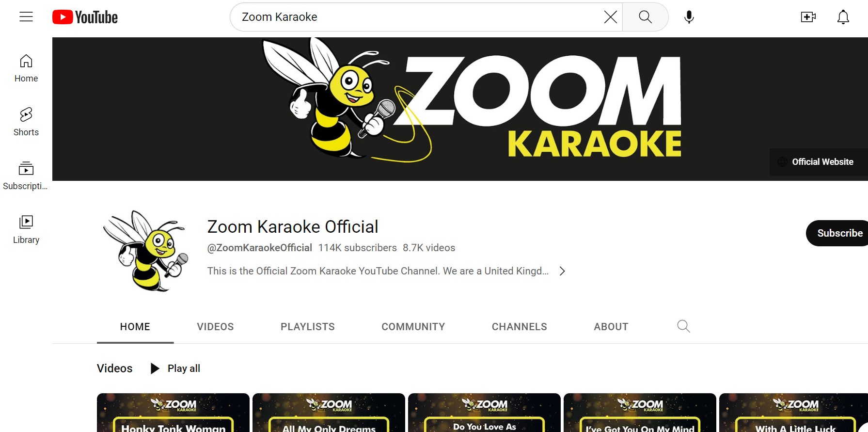This screenshot has height=432, width=868.
Task: Run search with magnifier button
Action: coord(646,17)
